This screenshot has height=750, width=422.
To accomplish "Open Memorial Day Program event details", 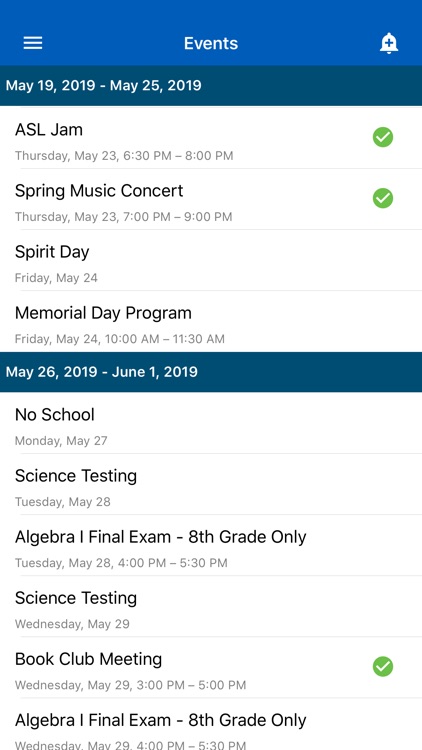I will pos(211,321).
